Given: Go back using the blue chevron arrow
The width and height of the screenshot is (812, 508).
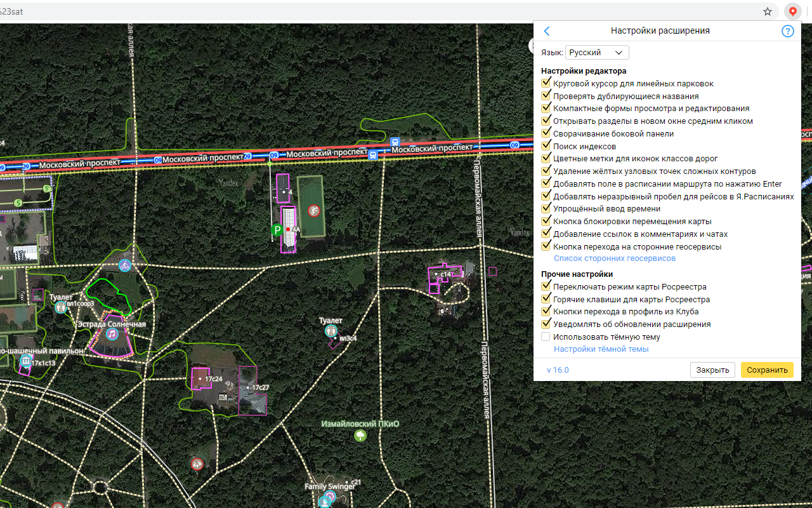Looking at the screenshot, I should click(x=547, y=31).
